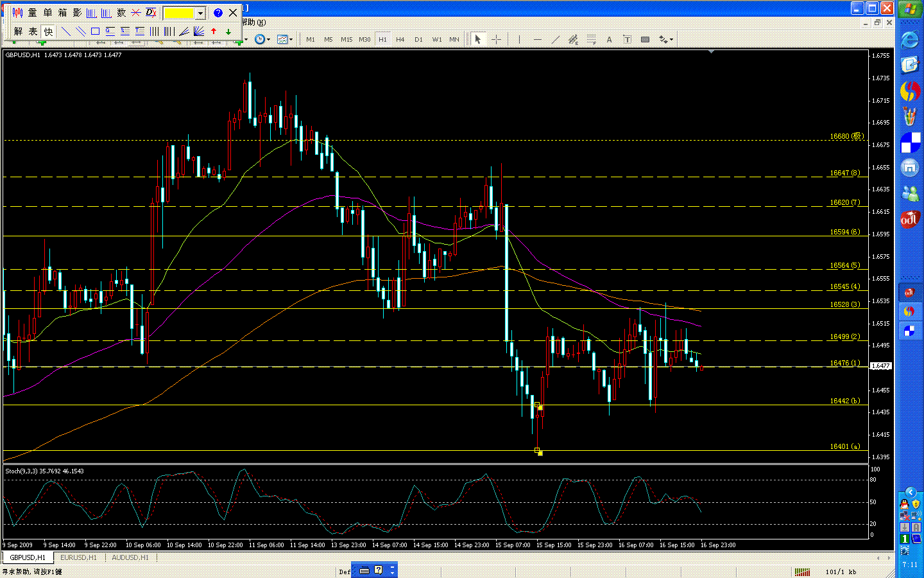This screenshot has height=578, width=924.
Task: Click the 表 button in floating toolbar
Action: [33, 31]
